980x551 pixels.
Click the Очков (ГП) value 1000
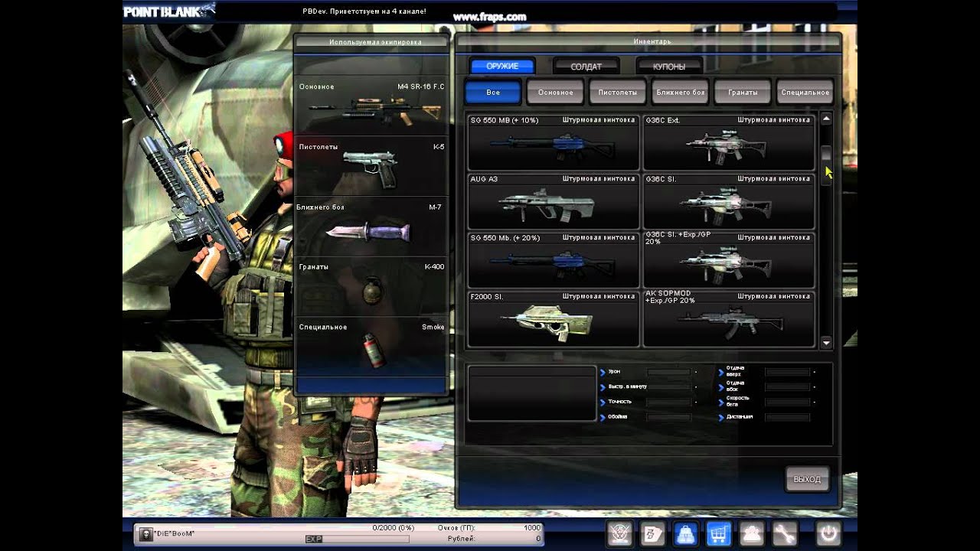coord(531,528)
